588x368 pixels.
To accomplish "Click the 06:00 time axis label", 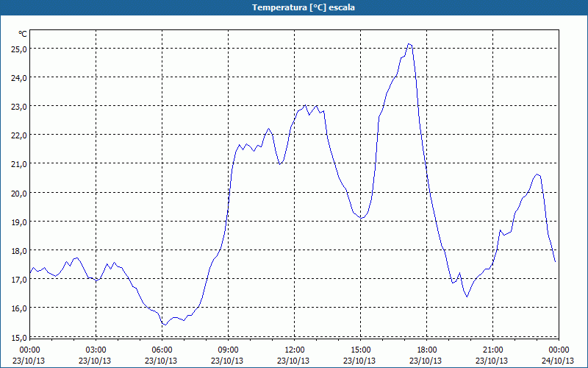I will pos(162,350).
